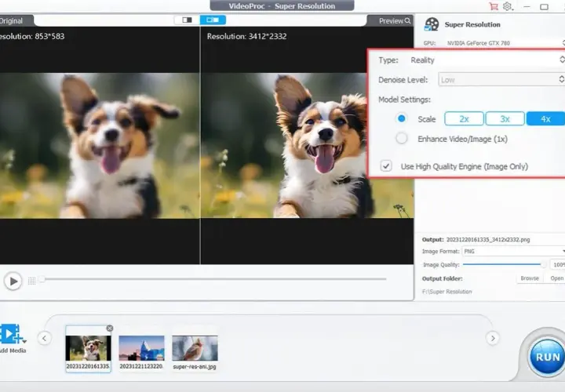Go to previous media with left arrow
565x392 pixels.
point(44,338)
